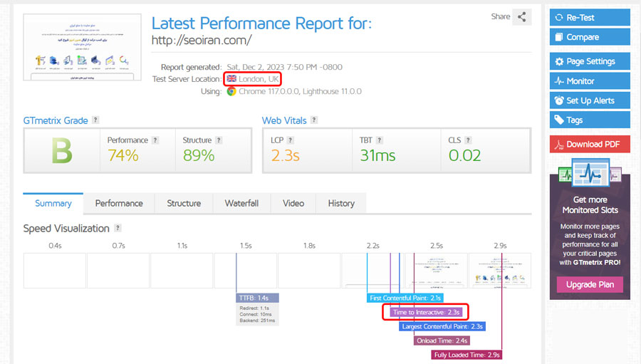The height and width of the screenshot is (364, 641).
Task: Open the Video tab
Action: tap(293, 203)
